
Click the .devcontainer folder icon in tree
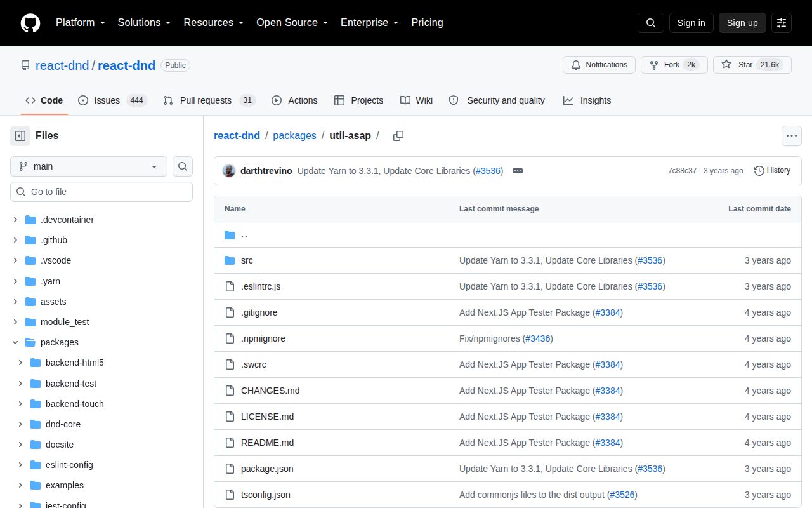pos(30,220)
